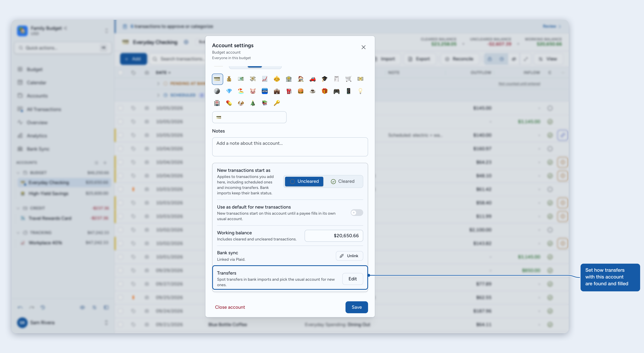Click the Unlink bank sync button

[349, 256]
